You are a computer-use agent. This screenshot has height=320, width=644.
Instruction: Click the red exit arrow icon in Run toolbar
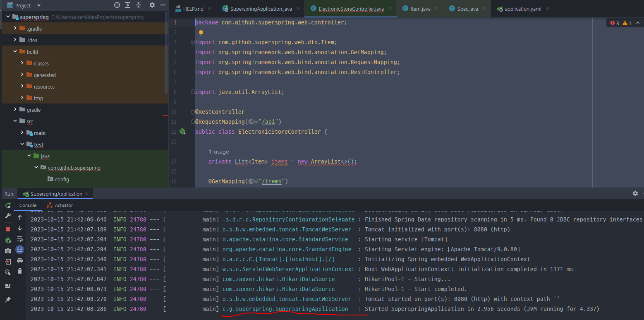(8, 262)
